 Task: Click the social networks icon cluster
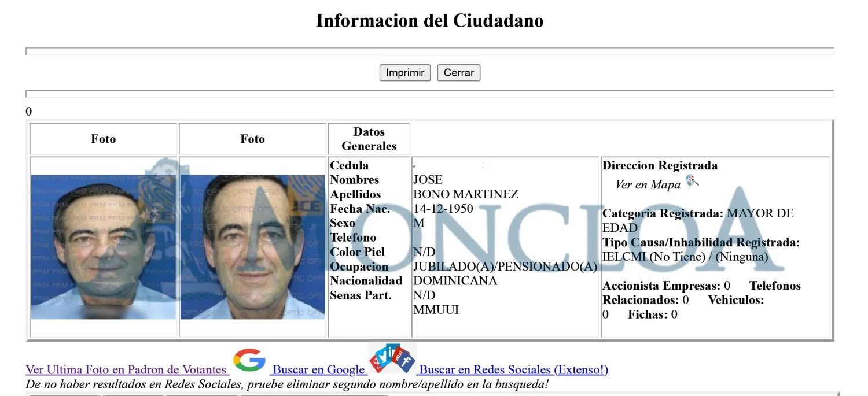pyautogui.click(x=392, y=358)
